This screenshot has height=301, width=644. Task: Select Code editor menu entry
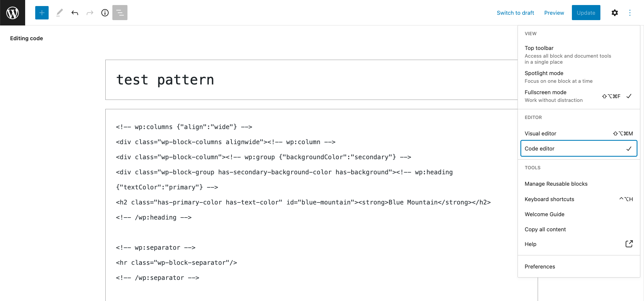click(x=579, y=148)
